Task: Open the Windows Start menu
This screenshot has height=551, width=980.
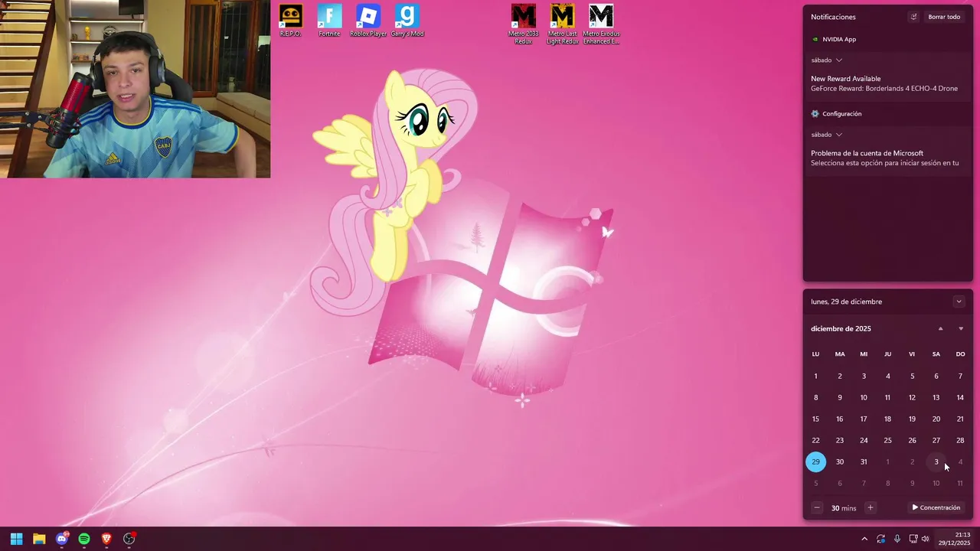Action: [16, 539]
